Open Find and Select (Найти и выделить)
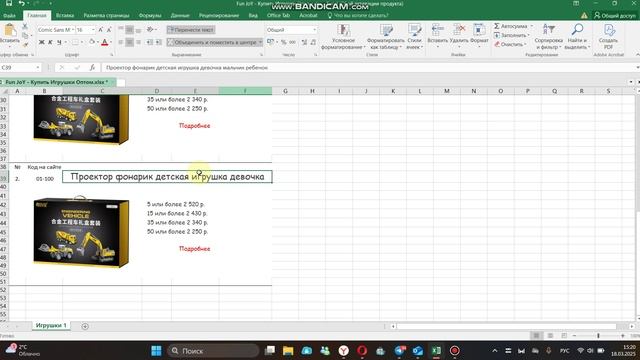640x360 pixels. tap(577, 37)
